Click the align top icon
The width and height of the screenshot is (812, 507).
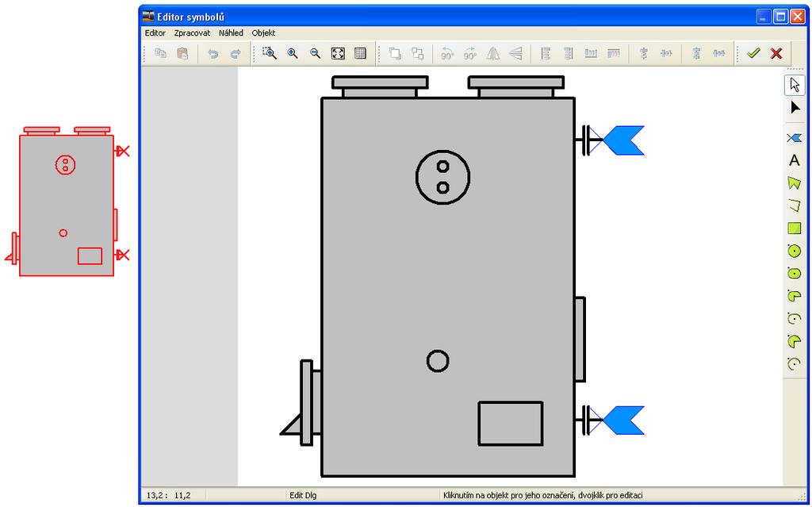(614, 53)
